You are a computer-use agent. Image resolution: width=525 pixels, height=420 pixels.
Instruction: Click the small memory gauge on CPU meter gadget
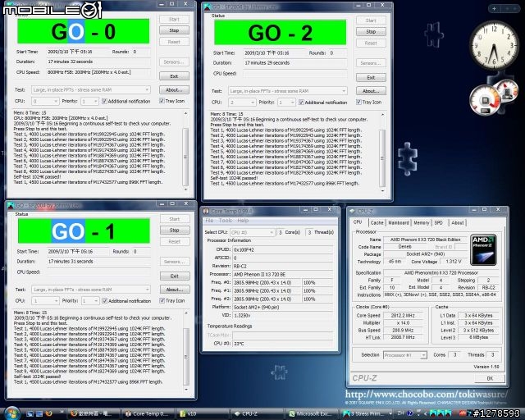(x=508, y=91)
